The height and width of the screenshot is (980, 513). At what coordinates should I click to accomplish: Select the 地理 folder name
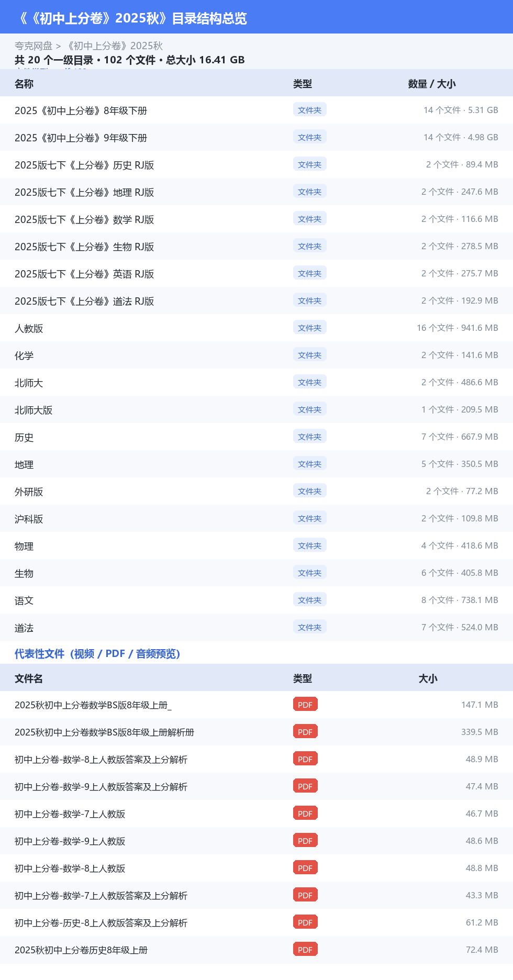[x=24, y=464]
